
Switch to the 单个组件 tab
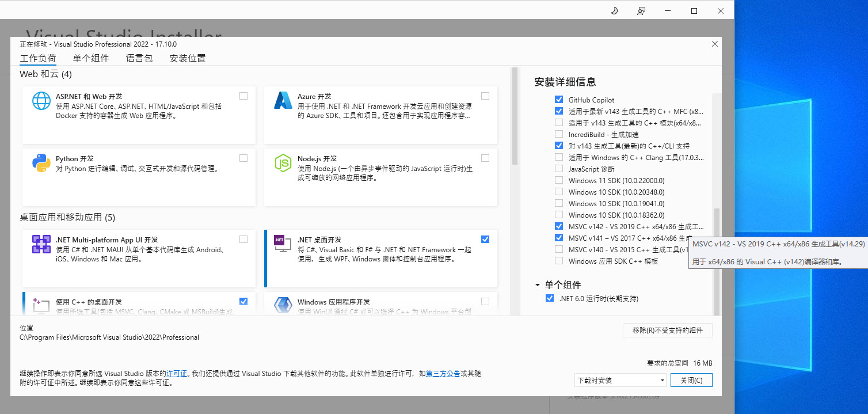(91, 58)
